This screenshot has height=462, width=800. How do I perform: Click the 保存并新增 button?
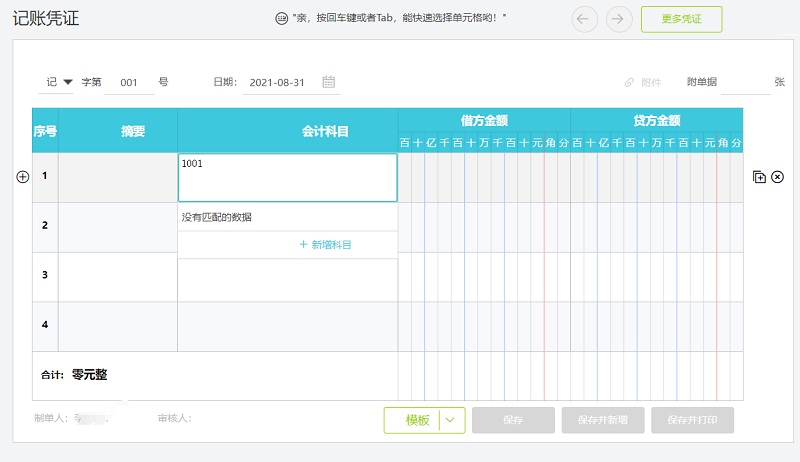click(602, 420)
